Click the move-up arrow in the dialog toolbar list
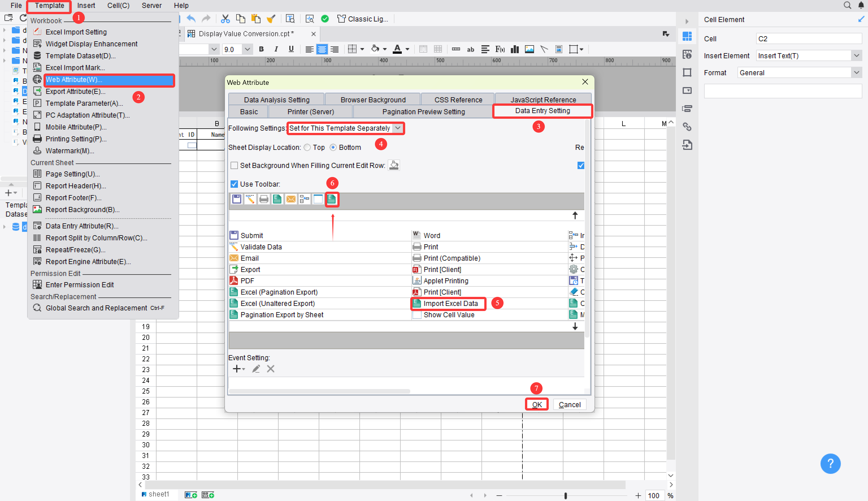Viewport: 868px width, 501px height. pos(575,215)
